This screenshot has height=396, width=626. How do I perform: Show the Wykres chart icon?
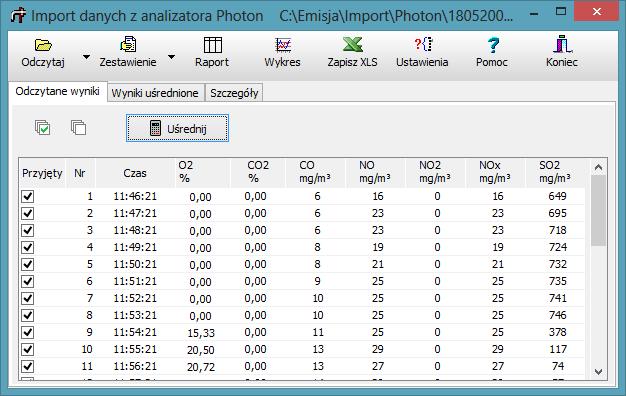point(283,45)
